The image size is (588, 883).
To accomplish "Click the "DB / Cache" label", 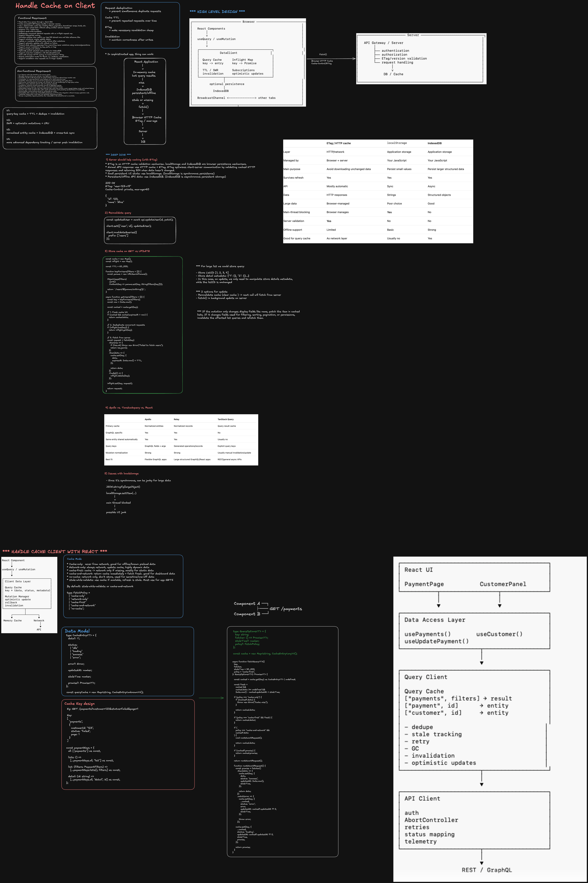I will pyautogui.click(x=393, y=74).
